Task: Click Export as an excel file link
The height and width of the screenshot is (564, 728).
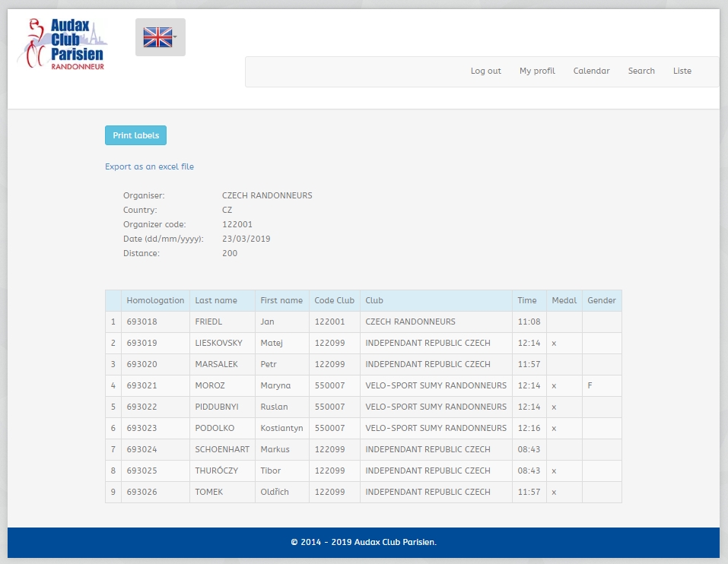Action: click(x=149, y=166)
